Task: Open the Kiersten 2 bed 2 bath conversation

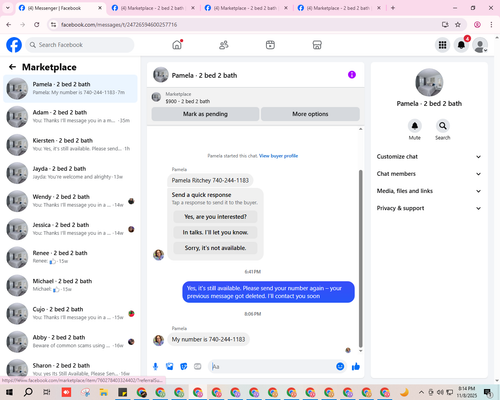Action: [x=70, y=145]
